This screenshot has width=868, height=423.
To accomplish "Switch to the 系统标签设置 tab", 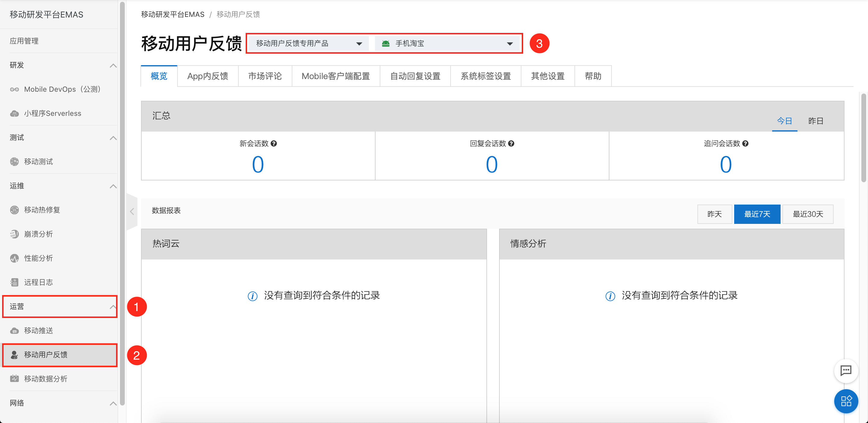I will (x=486, y=76).
